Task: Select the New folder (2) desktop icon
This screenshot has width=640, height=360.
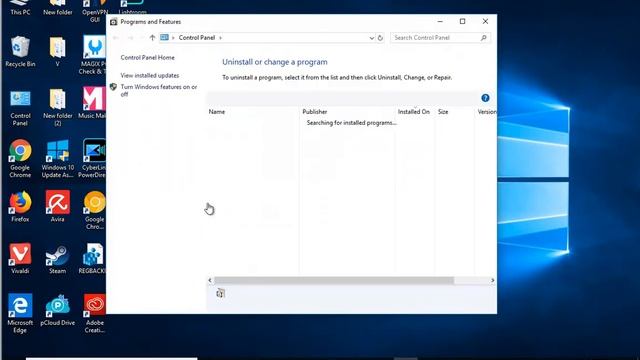Action: [x=58, y=108]
